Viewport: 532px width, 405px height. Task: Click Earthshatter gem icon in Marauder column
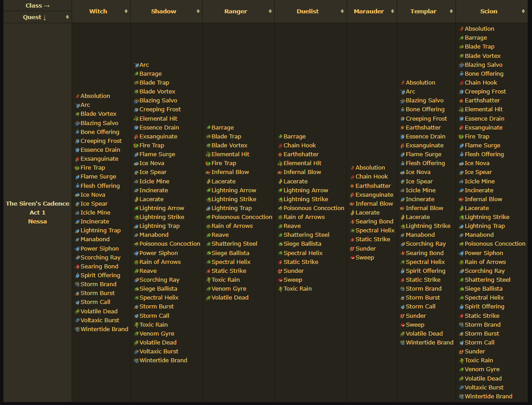[352, 186]
